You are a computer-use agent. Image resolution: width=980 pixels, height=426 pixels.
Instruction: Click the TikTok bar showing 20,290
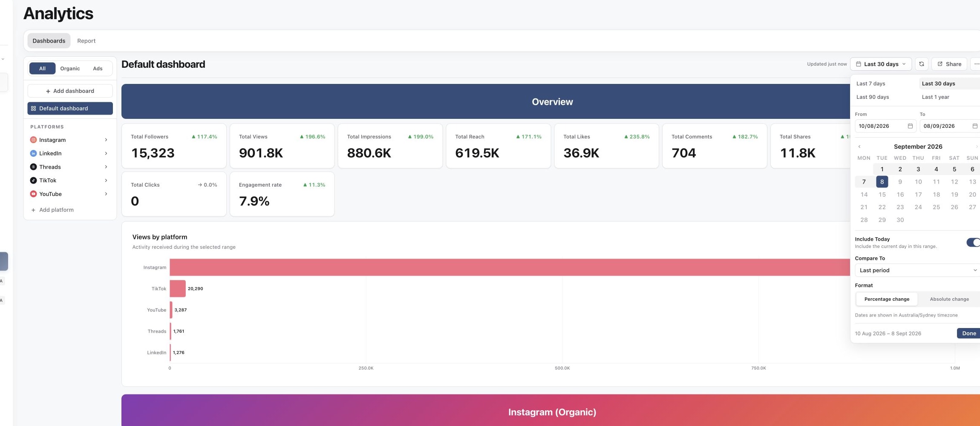[178, 289]
